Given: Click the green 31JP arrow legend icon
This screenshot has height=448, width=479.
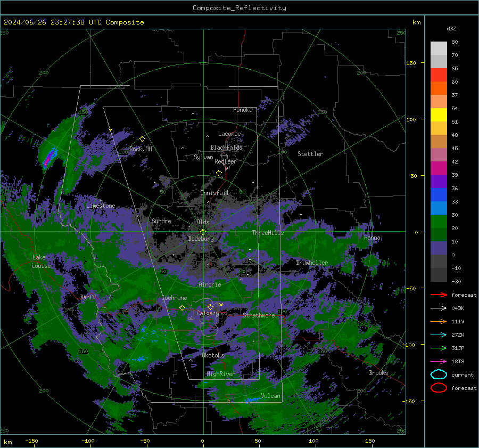Looking at the screenshot, I should coord(439,348).
